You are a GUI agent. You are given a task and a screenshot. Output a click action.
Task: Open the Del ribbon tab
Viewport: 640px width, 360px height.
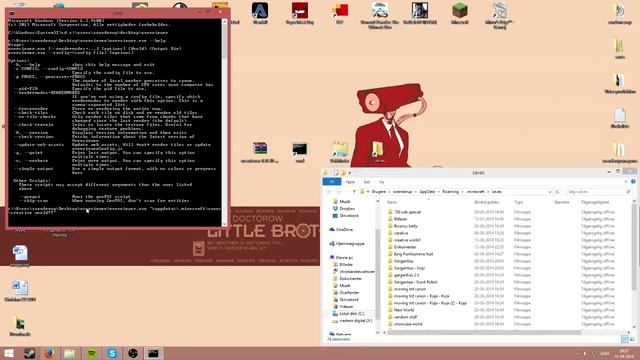pyautogui.click(x=367, y=182)
